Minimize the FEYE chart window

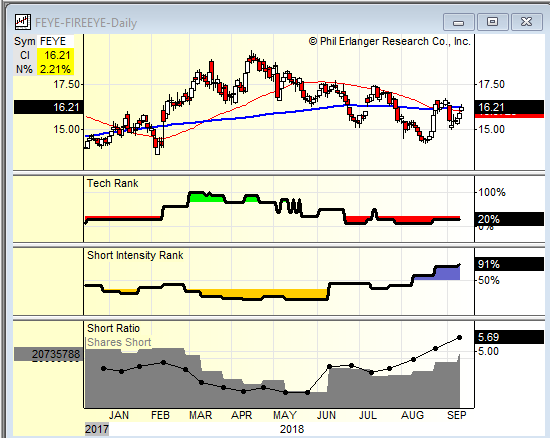[x=458, y=22]
